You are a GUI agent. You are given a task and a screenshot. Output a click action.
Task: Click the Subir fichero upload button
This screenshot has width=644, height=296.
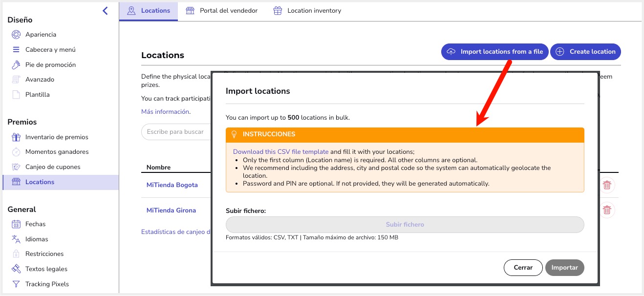pyautogui.click(x=405, y=225)
